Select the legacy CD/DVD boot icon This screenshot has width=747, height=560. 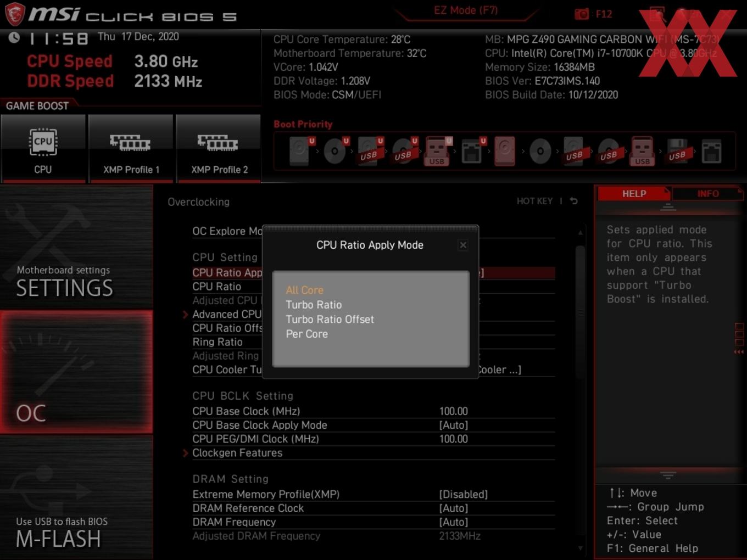(x=540, y=151)
